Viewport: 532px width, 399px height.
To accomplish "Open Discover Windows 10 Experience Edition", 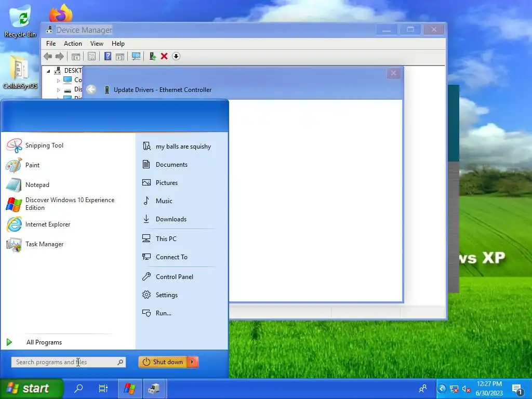I will point(60,204).
